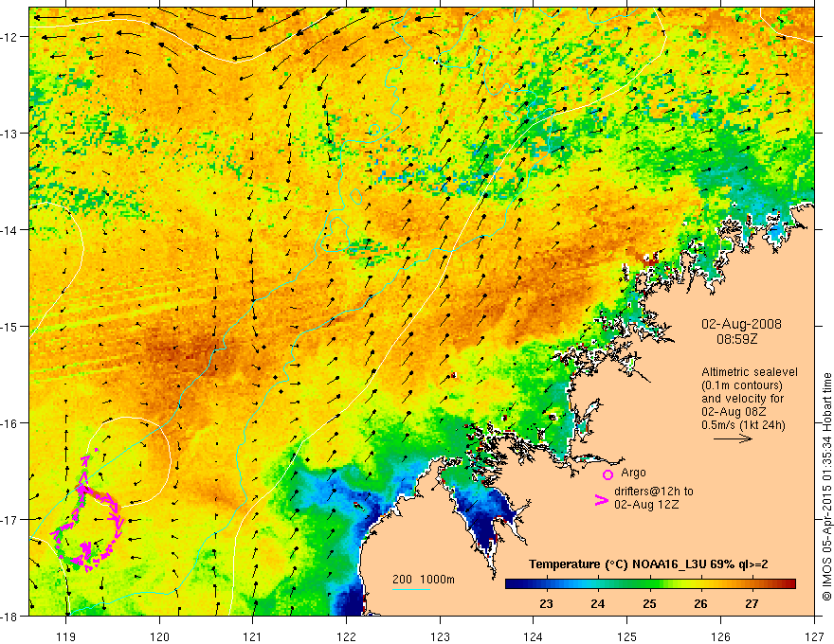
Task: Click the 'drifters@12h to' legend text
Action: pyautogui.click(x=654, y=492)
